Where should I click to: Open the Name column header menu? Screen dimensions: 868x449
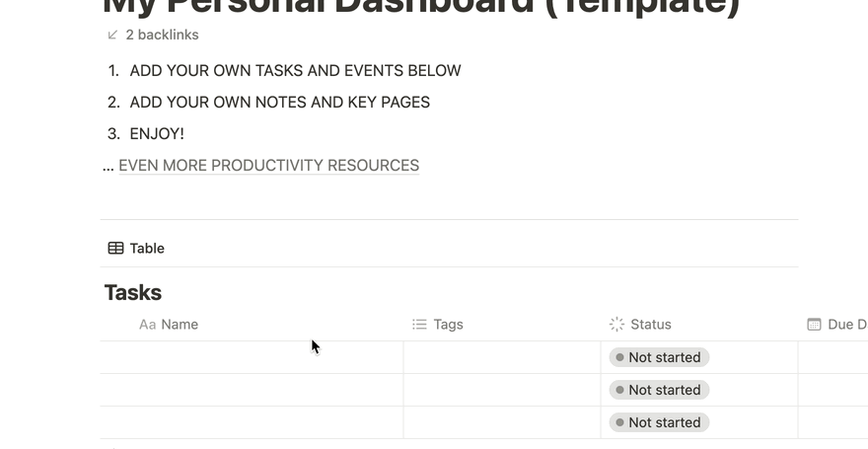tap(252, 325)
